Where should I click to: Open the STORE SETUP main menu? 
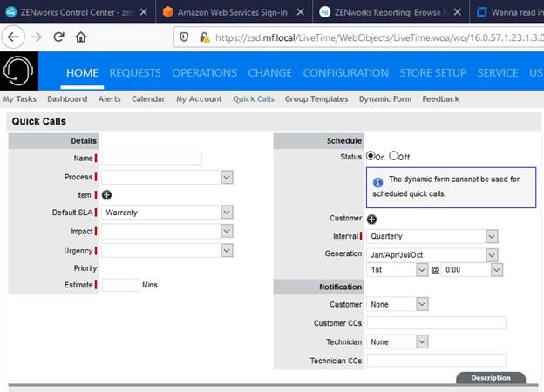pyautogui.click(x=433, y=73)
